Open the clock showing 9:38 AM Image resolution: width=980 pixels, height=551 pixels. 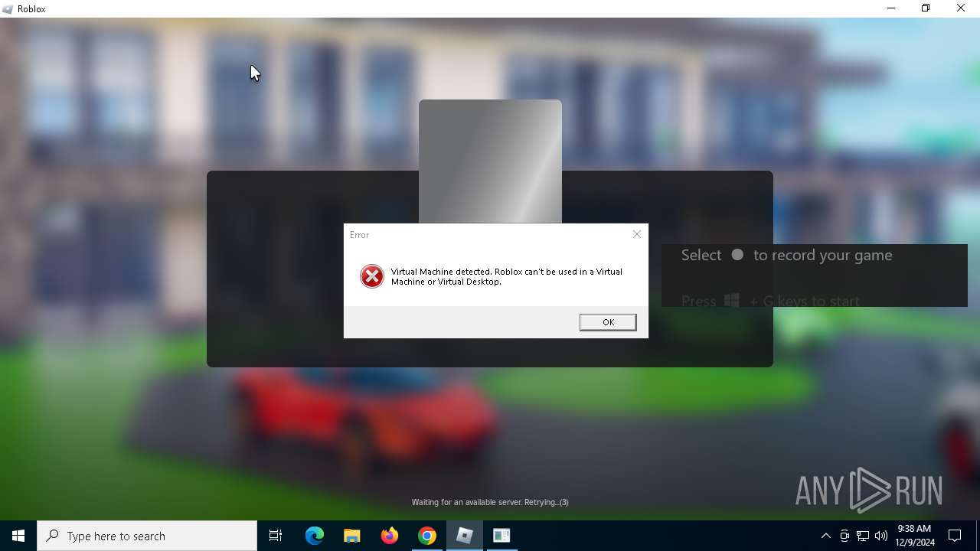[914, 536]
